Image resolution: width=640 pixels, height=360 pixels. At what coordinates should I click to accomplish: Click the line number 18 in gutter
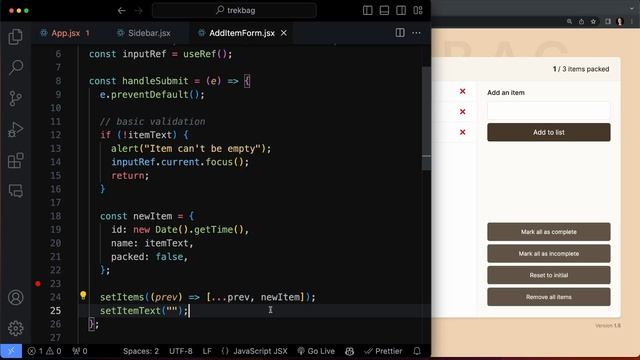[x=56, y=216]
